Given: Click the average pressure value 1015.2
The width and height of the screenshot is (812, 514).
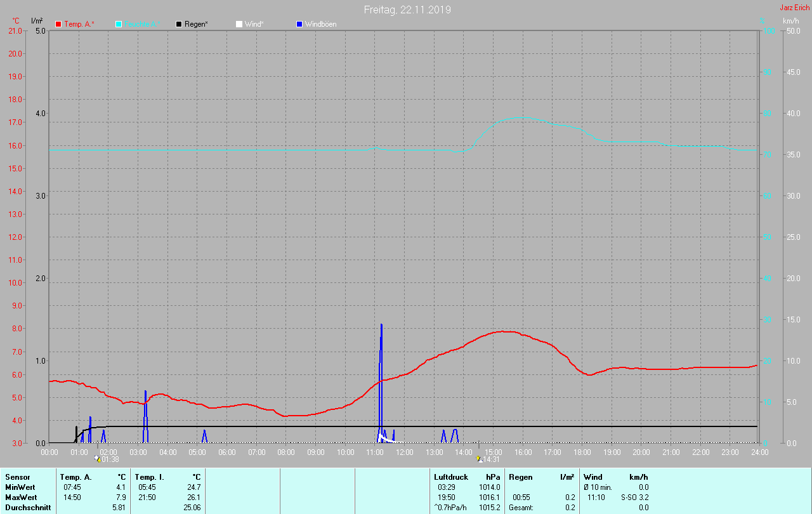Looking at the screenshot, I should (x=490, y=508).
